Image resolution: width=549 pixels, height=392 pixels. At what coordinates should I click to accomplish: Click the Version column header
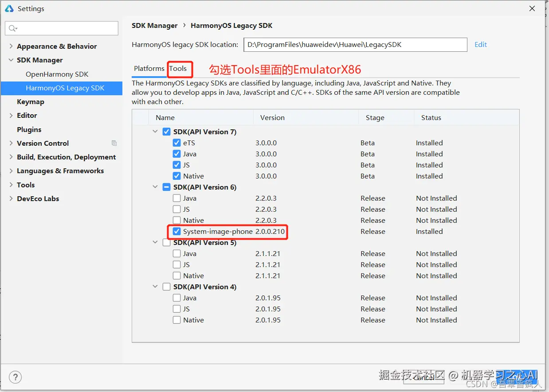pos(272,117)
